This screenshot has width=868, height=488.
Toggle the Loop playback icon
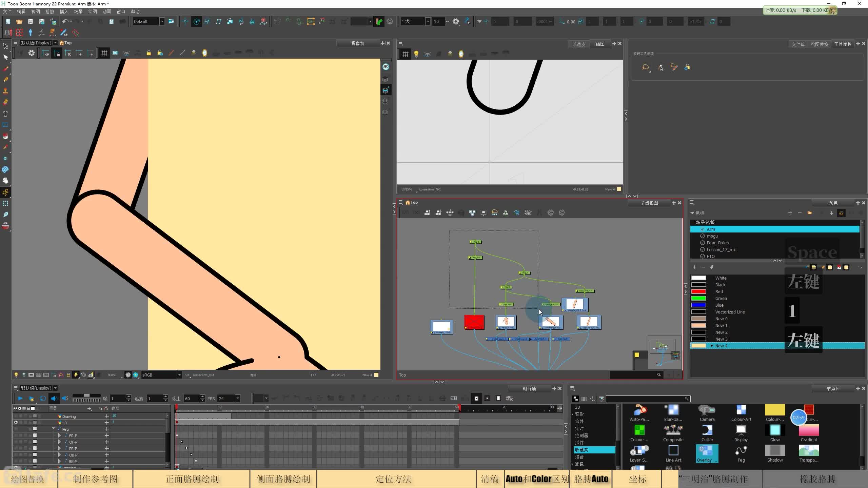coord(43,399)
